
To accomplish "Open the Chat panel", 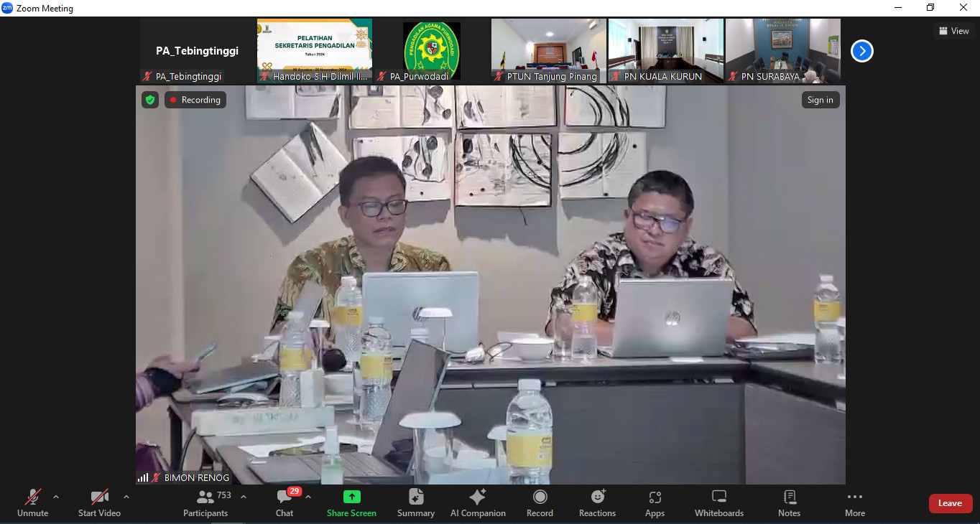I will (285, 502).
